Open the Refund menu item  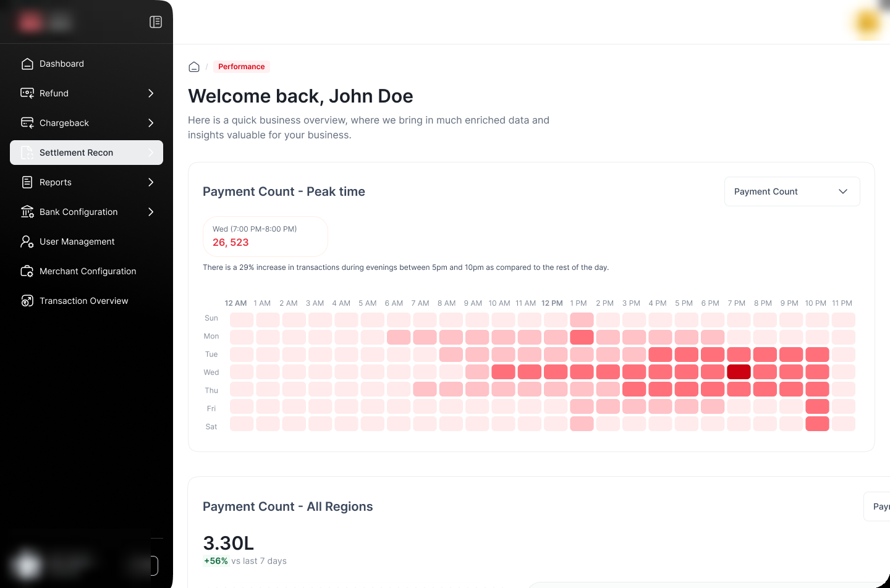[87, 93]
